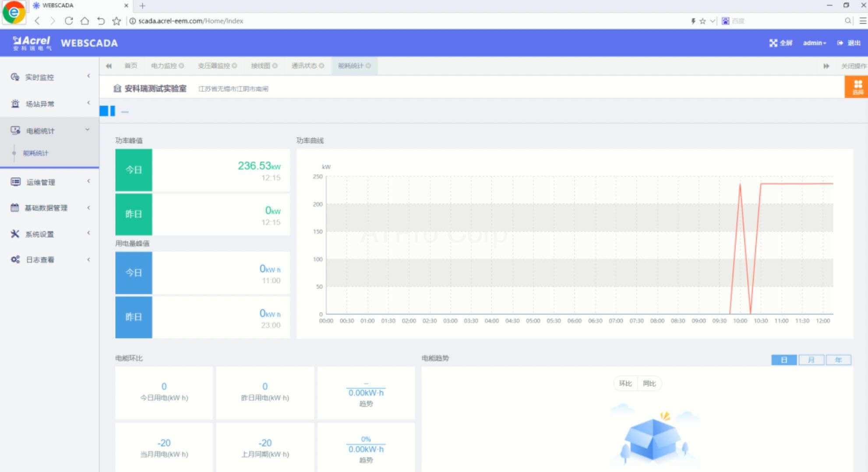868x472 pixels.
Task: Switch to 变压器监控 tab
Action: pyautogui.click(x=214, y=66)
